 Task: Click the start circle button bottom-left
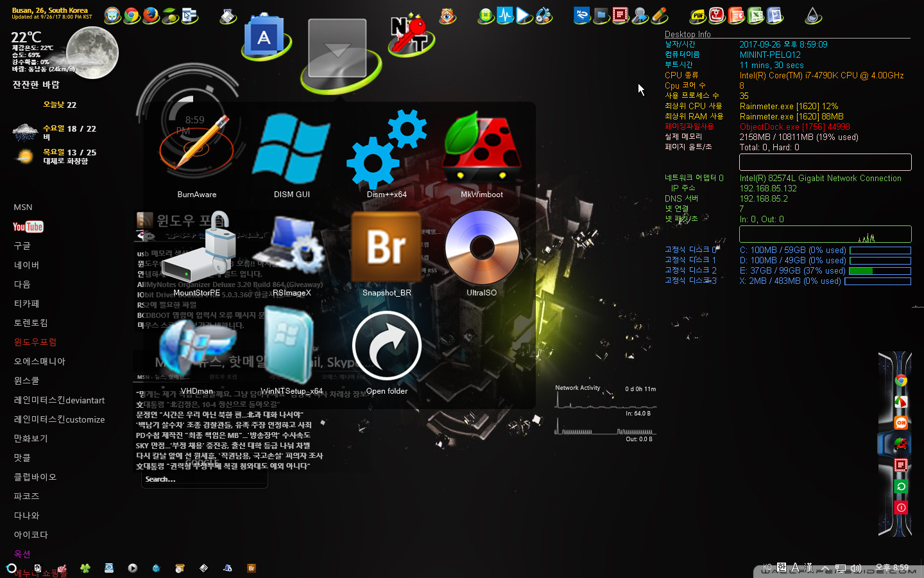(11, 568)
